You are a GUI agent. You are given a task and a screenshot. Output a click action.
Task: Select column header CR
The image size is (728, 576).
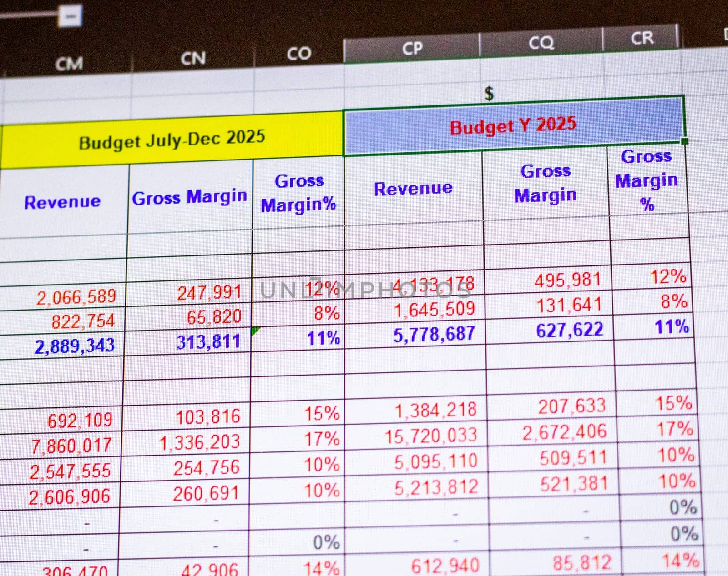click(642, 38)
